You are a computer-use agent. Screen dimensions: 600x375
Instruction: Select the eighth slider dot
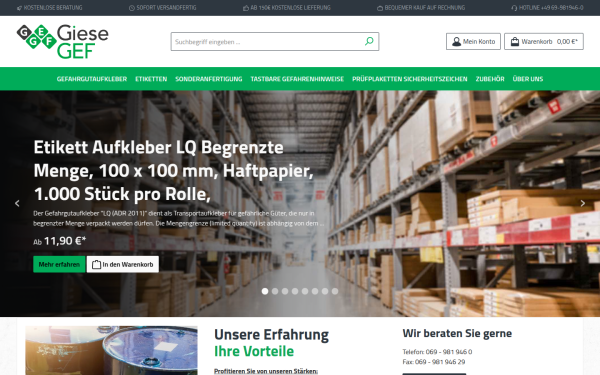click(x=335, y=291)
